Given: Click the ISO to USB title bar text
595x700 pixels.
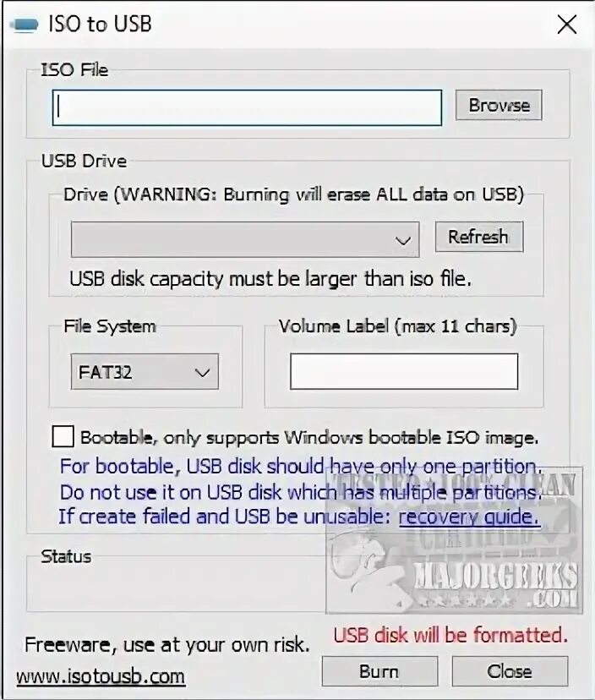Looking at the screenshot, I should [x=100, y=25].
